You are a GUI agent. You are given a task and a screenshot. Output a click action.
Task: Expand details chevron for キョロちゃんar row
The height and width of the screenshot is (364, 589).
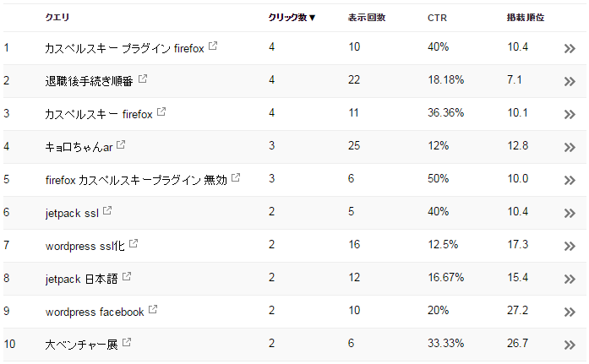point(570,147)
